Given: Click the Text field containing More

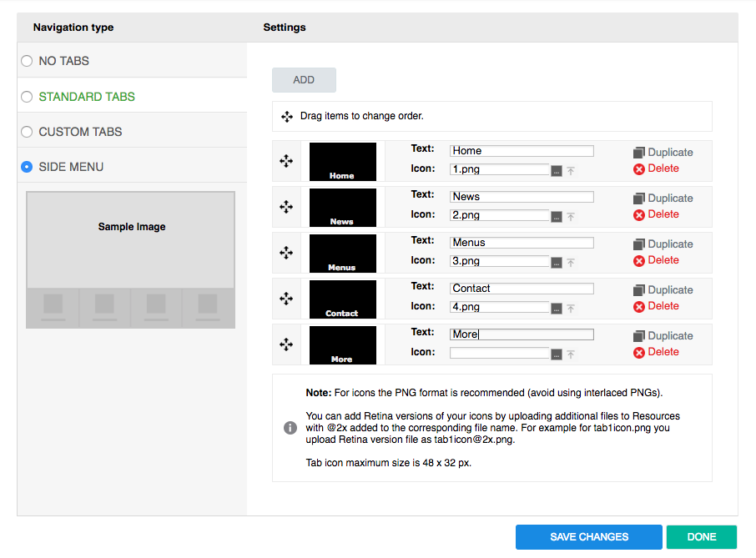Looking at the screenshot, I should pyautogui.click(x=522, y=334).
